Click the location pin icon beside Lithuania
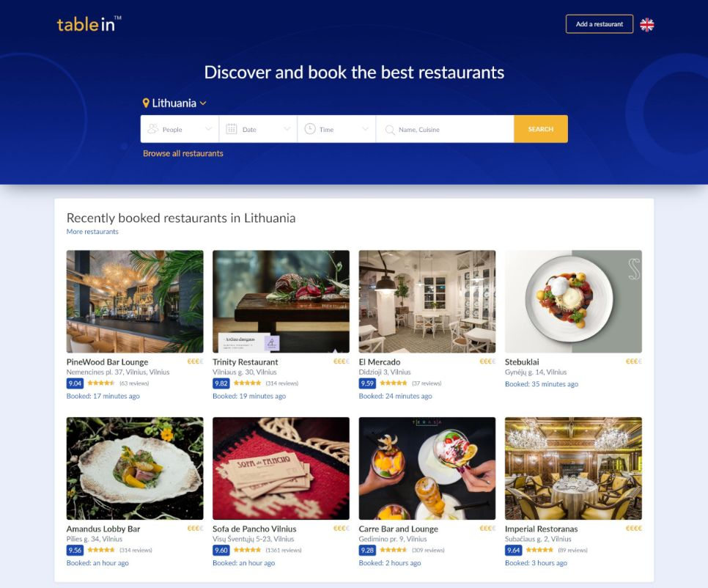 coord(146,103)
